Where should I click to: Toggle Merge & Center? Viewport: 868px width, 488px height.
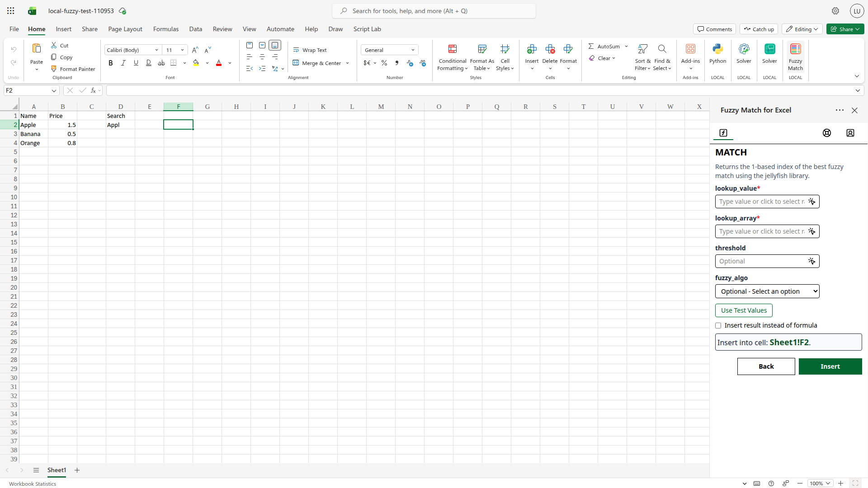click(x=316, y=63)
